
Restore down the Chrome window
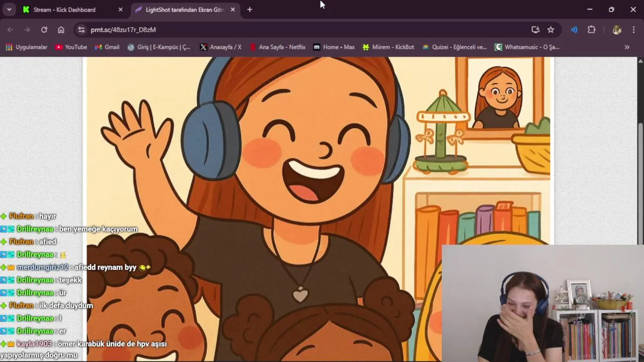[611, 10]
